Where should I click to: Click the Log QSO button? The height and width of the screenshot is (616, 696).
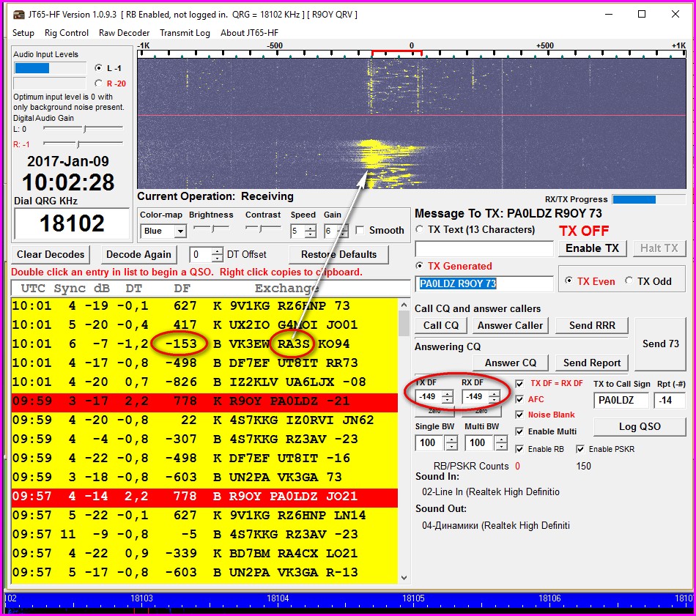[638, 426]
